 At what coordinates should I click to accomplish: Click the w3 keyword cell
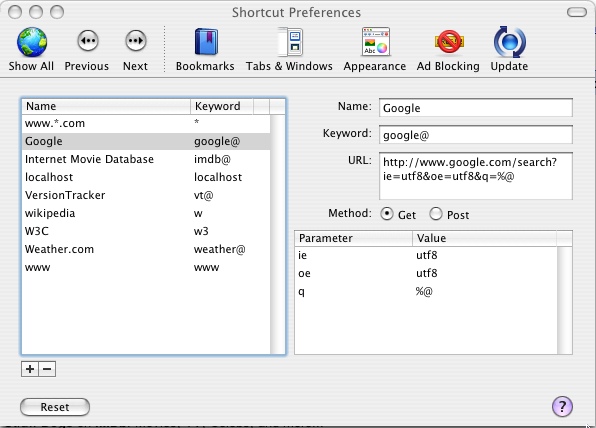click(x=201, y=231)
